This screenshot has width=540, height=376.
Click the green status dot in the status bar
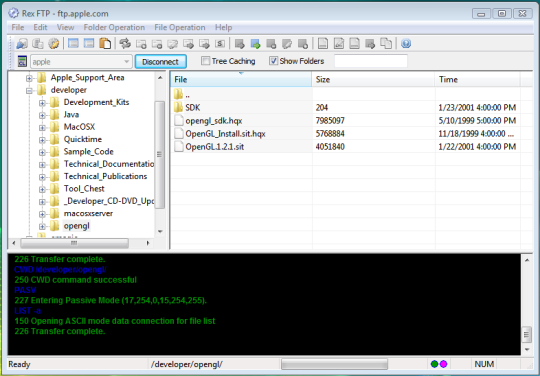click(x=434, y=364)
